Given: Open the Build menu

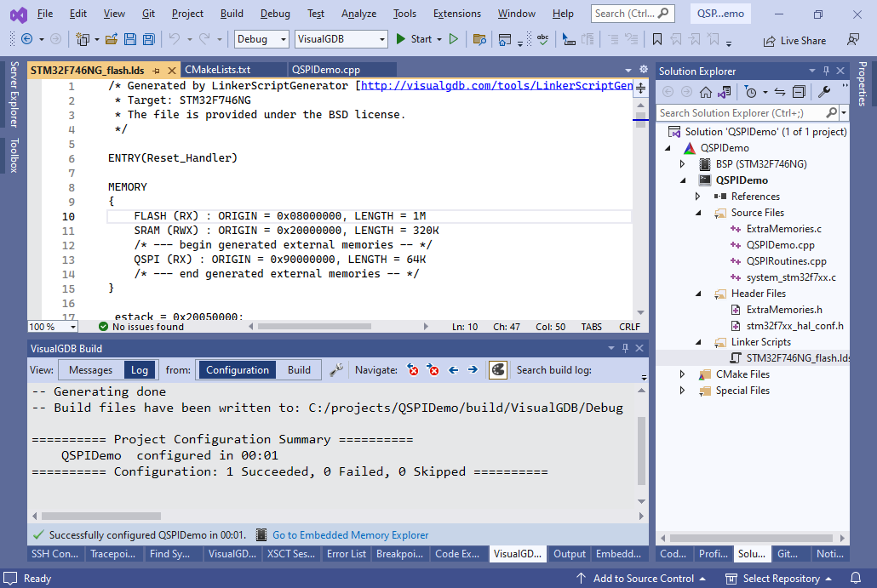Looking at the screenshot, I should point(232,14).
